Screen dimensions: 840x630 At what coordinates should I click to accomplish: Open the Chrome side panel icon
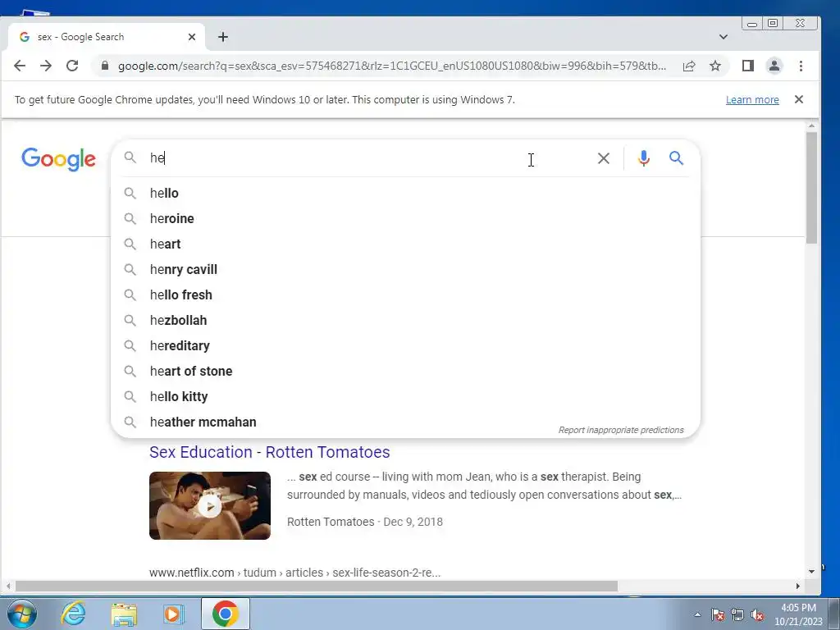pyautogui.click(x=748, y=66)
